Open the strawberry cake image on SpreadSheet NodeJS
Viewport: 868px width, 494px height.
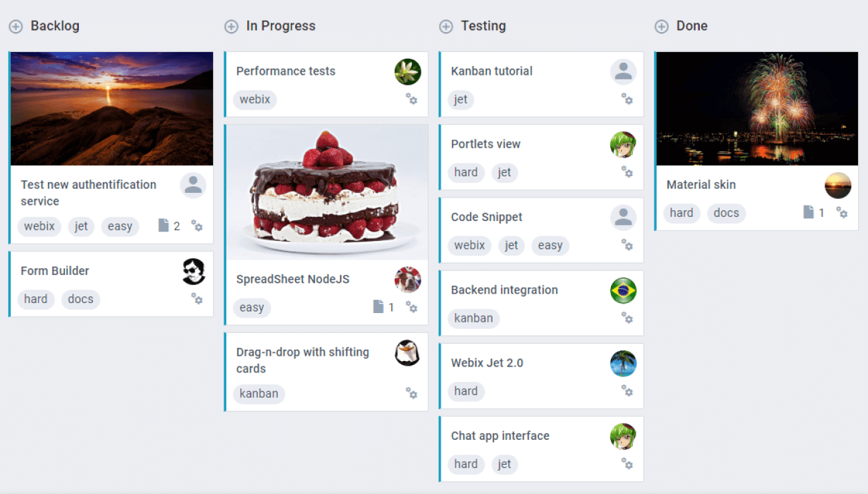coord(327,192)
